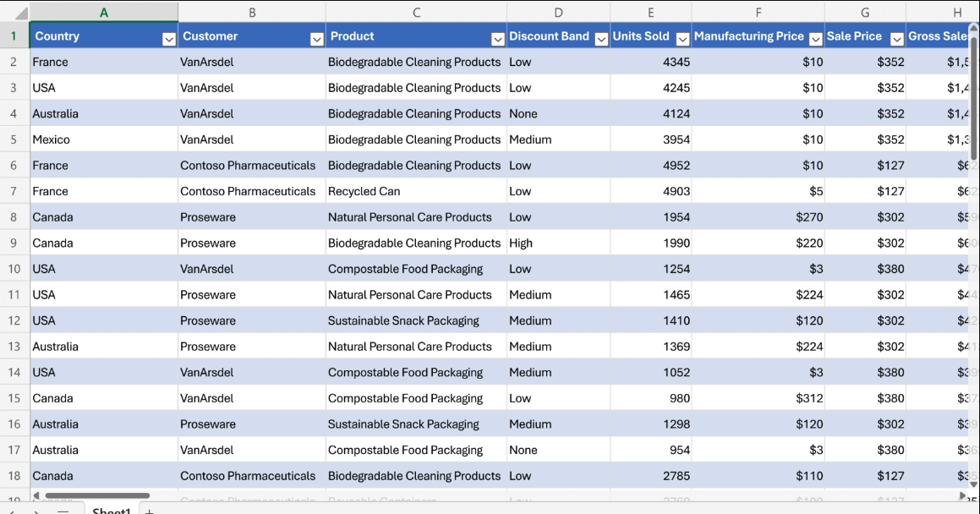Open the Sale Price filter dropdown

tap(897, 40)
